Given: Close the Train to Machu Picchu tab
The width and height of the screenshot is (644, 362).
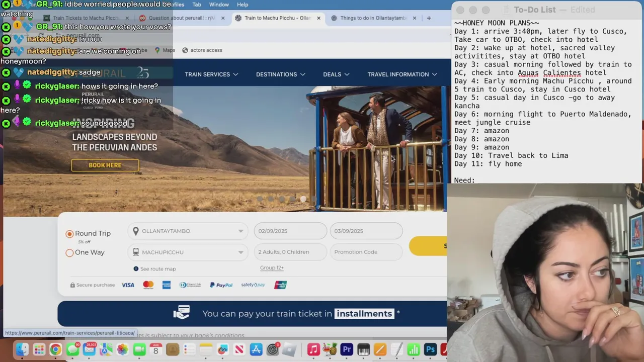Looking at the screenshot, I should [318, 18].
